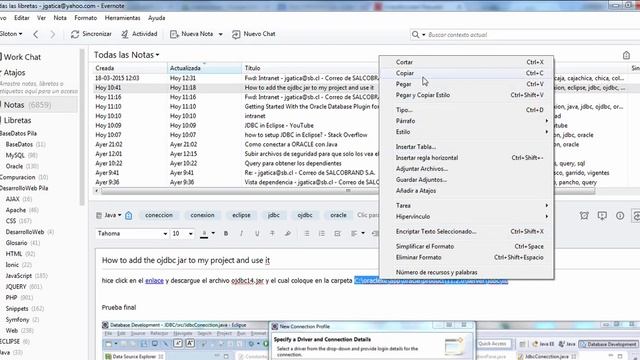Image resolution: width=640 pixels, height=360 pixels.
Task: Click the coneccion tag
Action: tap(159, 215)
